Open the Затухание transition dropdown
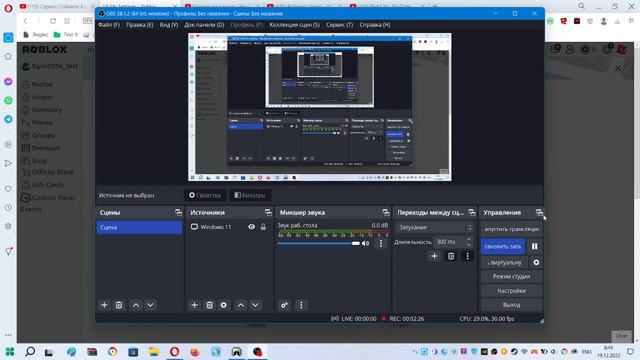640x360 pixels. (x=434, y=227)
